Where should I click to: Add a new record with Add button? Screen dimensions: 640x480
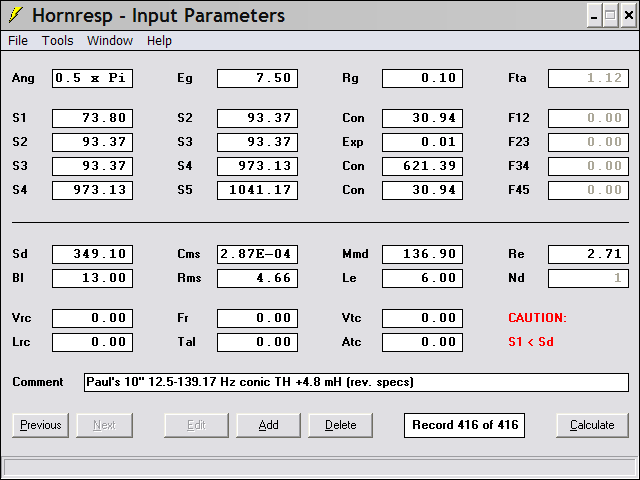click(268, 425)
